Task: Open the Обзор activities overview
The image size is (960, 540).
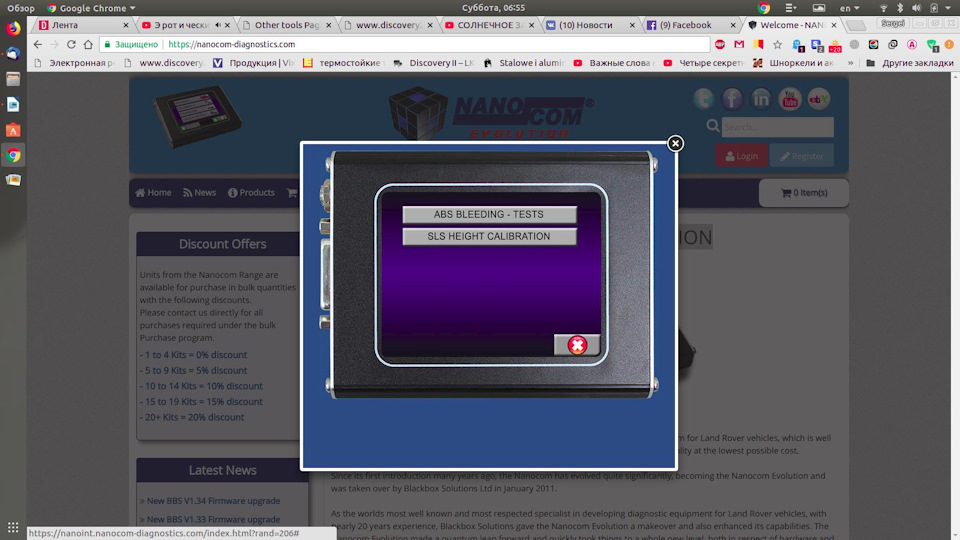Action: pos(21,8)
